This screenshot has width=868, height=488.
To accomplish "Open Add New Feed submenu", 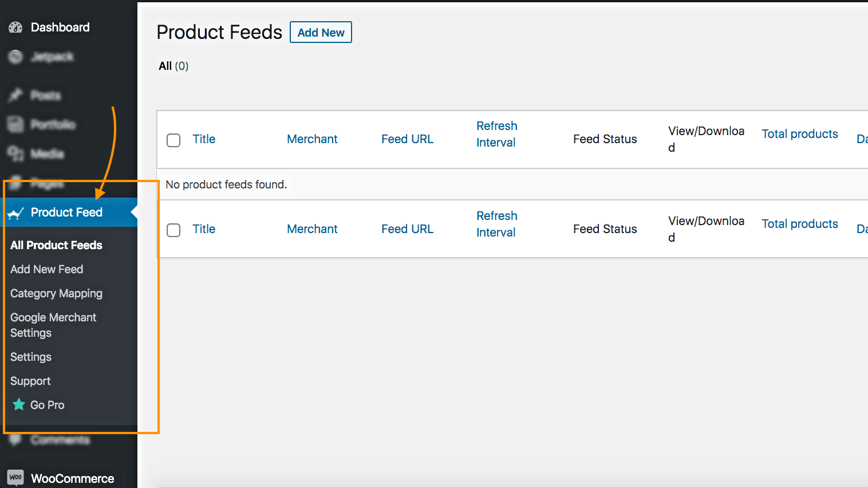I will [x=46, y=269].
